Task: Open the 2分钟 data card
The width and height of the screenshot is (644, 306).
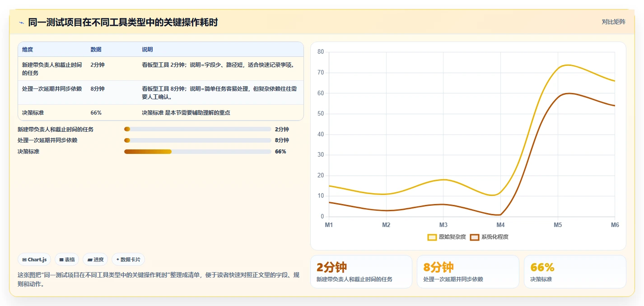Action: pyautogui.click(x=361, y=272)
